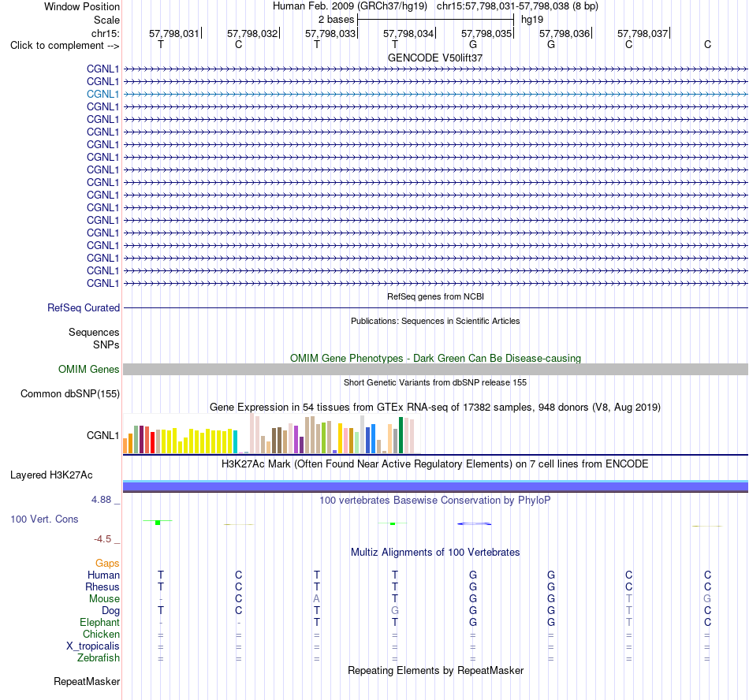Viewport: 749px width, 700px height.
Task: Click the CGNL1 label beside GTEx bar chart
Action: tap(102, 435)
